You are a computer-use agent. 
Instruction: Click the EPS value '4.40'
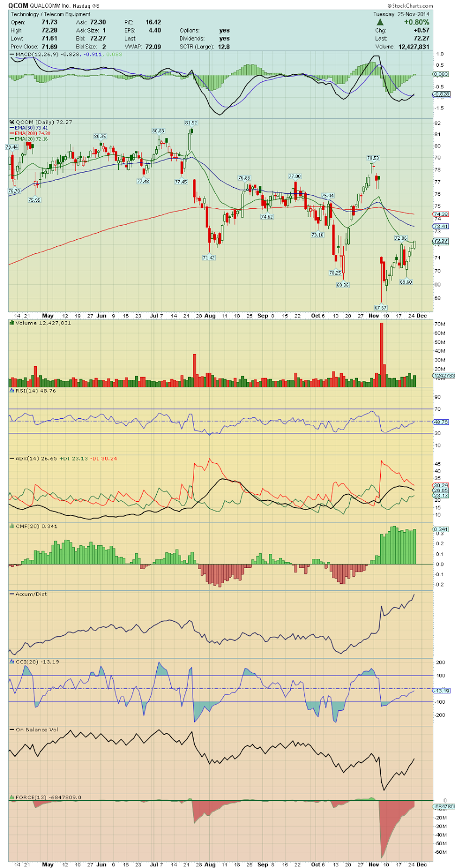tap(155, 30)
